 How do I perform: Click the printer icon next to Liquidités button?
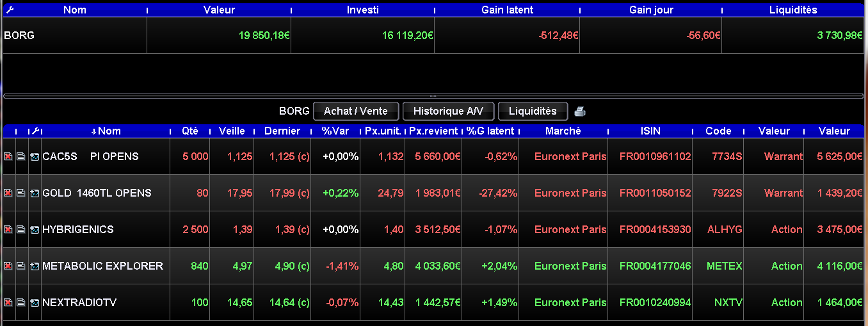(580, 111)
